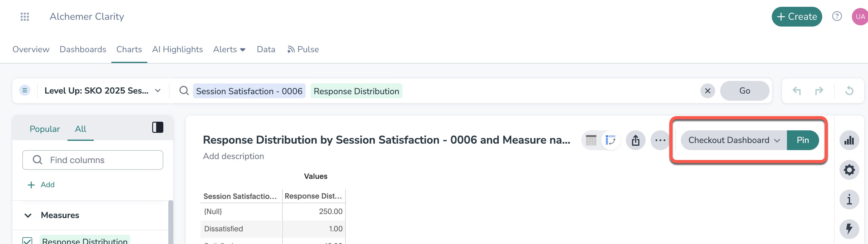Open the Checkout Dashboard dropdown
868x244 pixels.
click(x=733, y=140)
